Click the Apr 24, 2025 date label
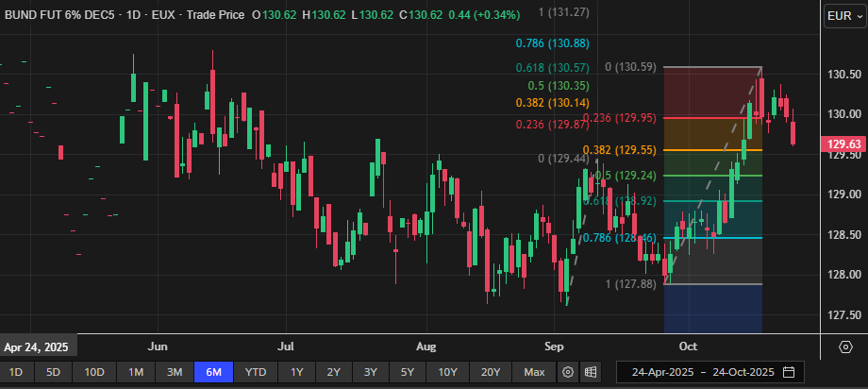 [x=38, y=346]
